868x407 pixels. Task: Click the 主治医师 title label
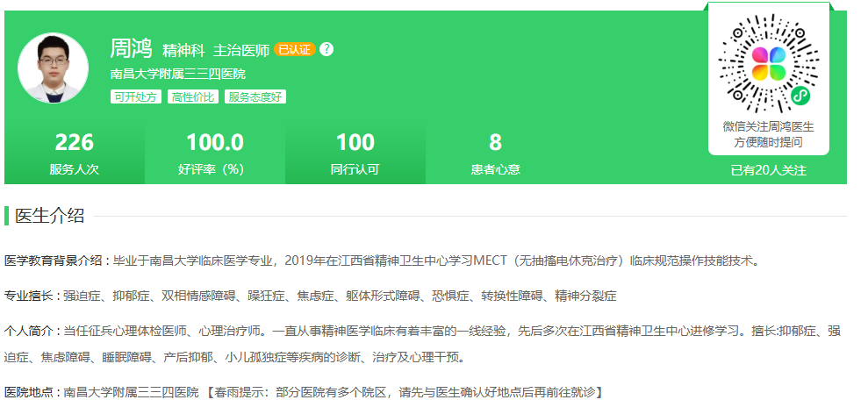click(241, 51)
